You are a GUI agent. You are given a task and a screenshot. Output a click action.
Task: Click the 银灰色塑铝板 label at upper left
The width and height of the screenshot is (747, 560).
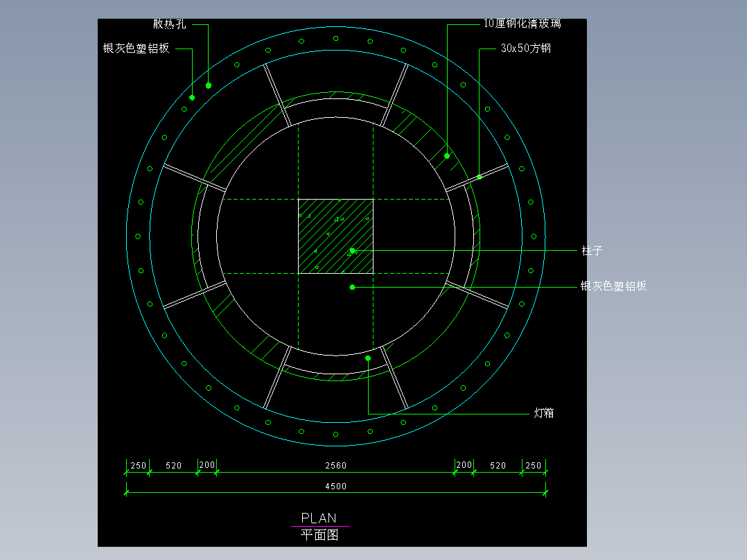[x=137, y=48]
